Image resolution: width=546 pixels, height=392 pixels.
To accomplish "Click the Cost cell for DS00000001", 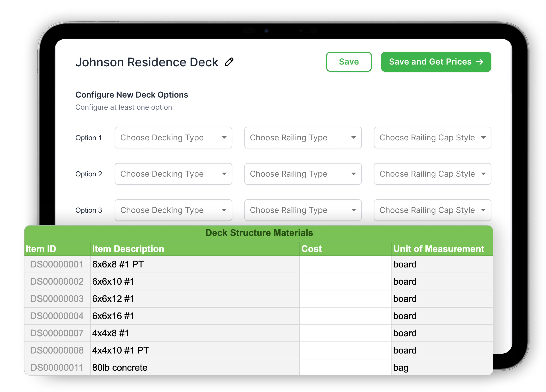I will (345, 264).
